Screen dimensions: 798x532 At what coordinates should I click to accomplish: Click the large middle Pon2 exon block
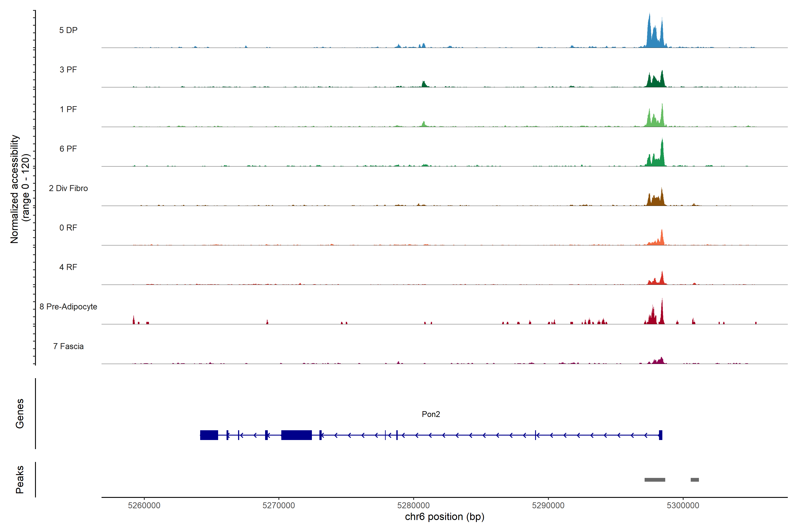pos(296,435)
